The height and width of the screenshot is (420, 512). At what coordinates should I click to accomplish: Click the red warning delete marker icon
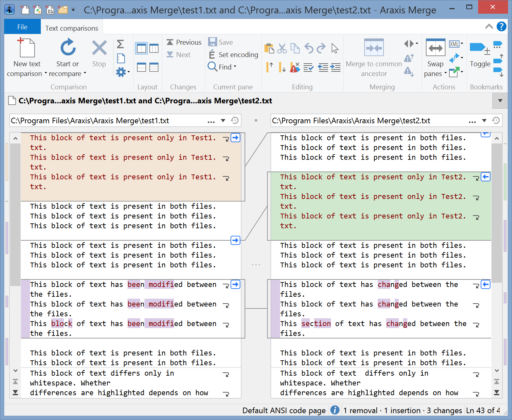[x=295, y=67]
